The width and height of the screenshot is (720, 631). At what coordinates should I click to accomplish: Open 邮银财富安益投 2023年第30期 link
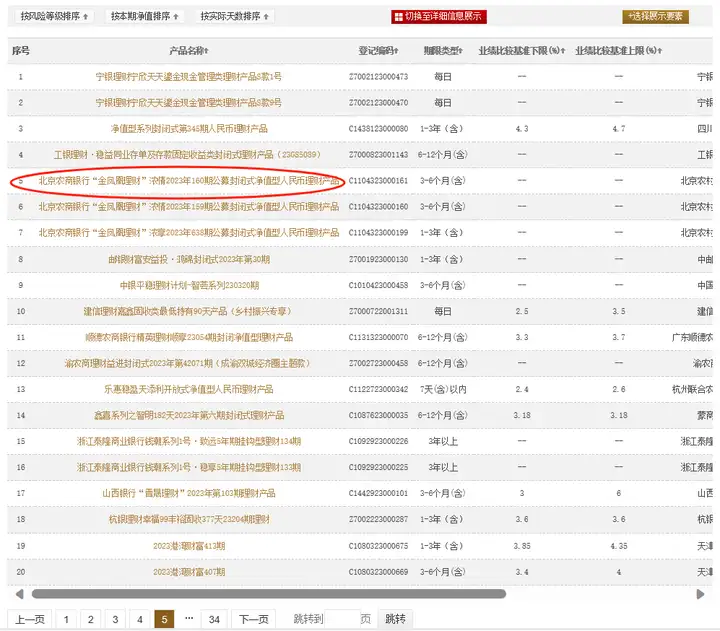pyautogui.click(x=189, y=259)
